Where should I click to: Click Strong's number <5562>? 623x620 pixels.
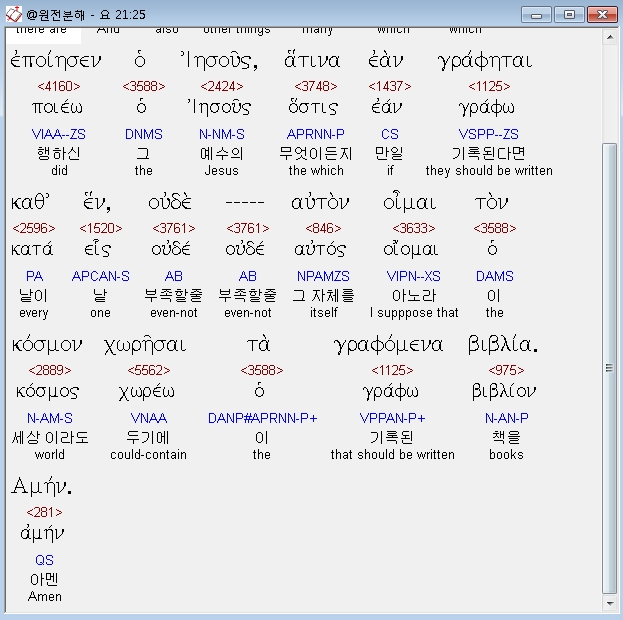click(149, 370)
